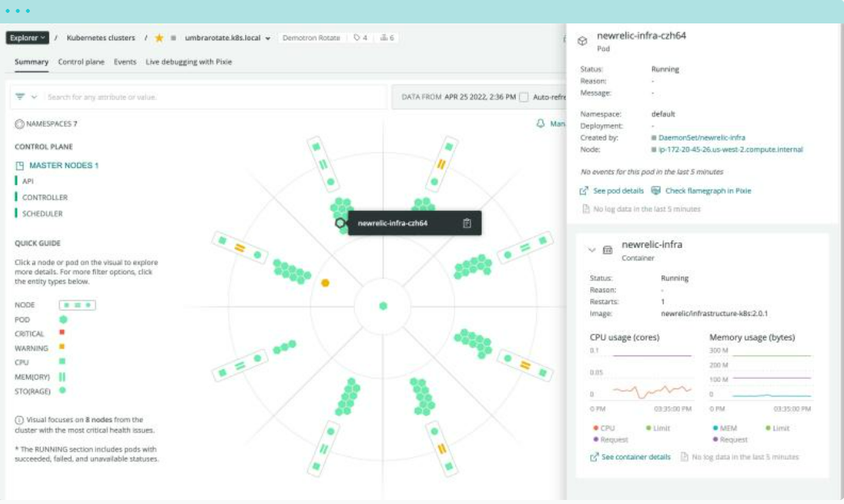This screenshot has height=504, width=844.
Task: Toggle the Memory chart Limit legend
Action: pos(777,428)
